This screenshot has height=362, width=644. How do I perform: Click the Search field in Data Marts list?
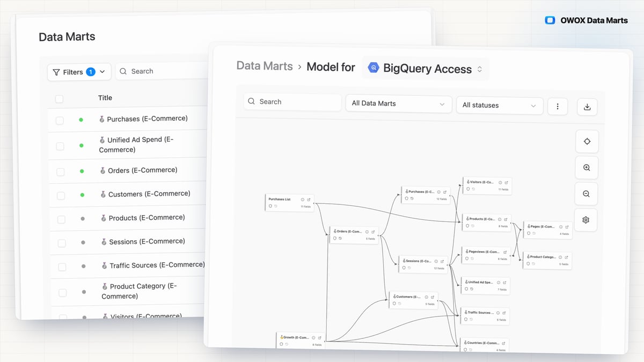pos(161,71)
